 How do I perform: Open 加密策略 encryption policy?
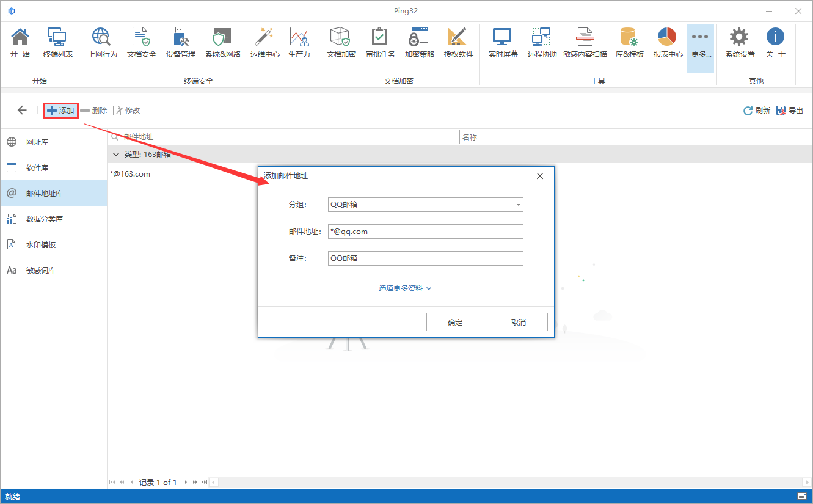(x=419, y=43)
